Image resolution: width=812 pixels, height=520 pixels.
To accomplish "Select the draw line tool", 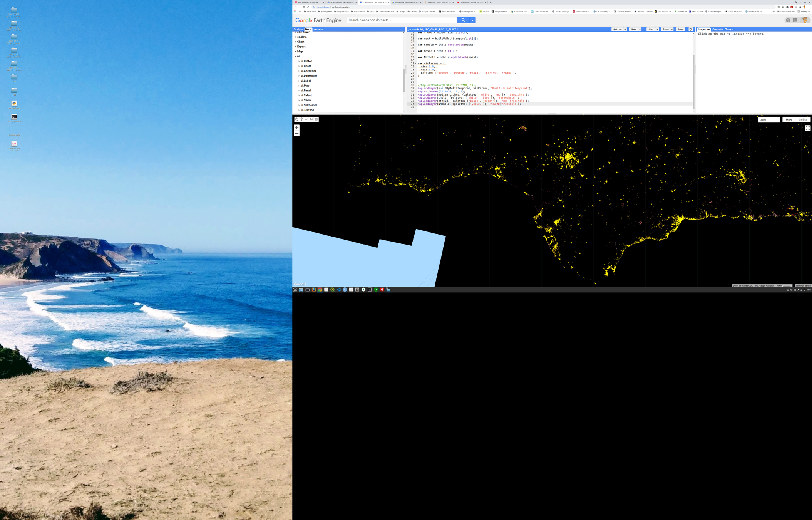I will (x=306, y=119).
